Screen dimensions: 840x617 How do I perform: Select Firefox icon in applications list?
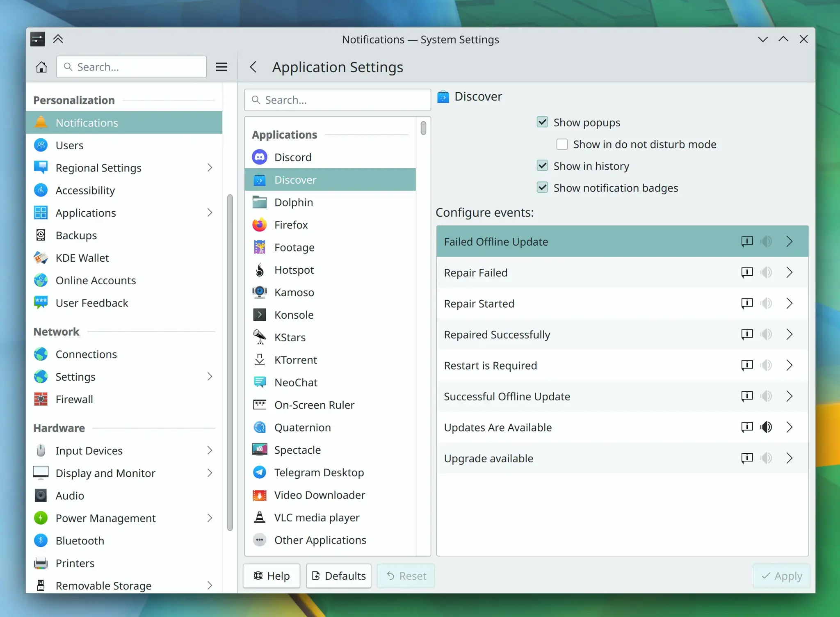[260, 225]
